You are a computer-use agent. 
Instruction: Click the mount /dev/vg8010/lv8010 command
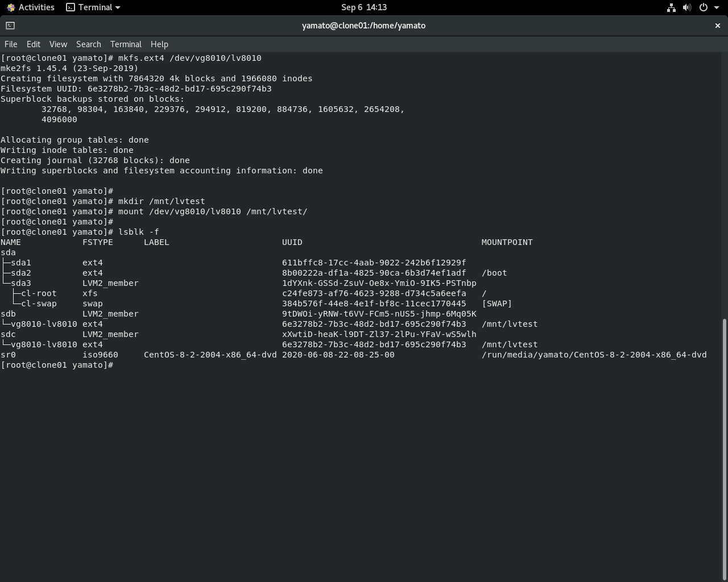point(213,211)
